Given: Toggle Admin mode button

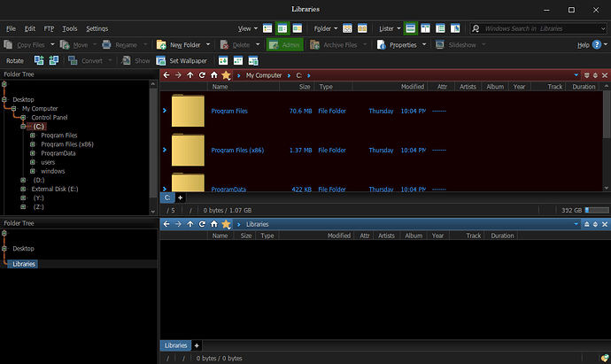Looking at the screenshot, I should point(285,45).
